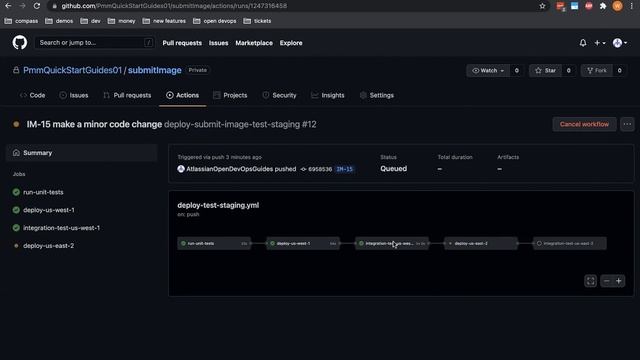Star the repository
The height and width of the screenshot is (360, 640).
click(x=545, y=71)
